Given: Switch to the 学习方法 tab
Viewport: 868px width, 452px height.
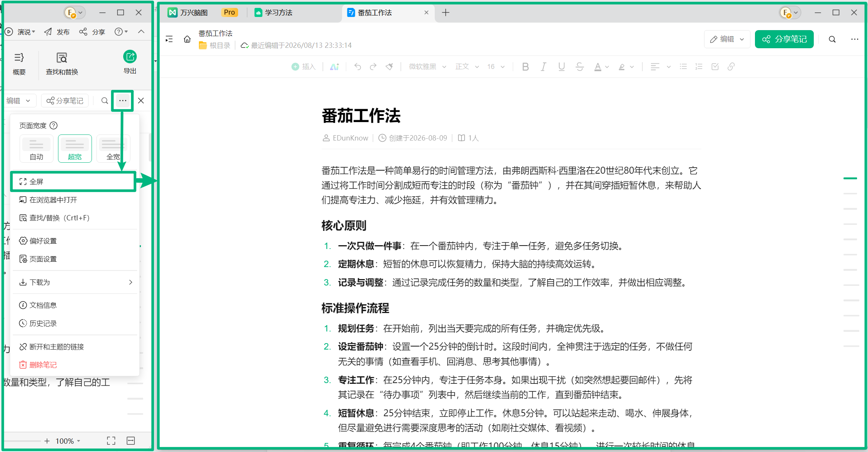Looking at the screenshot, I should tap(274, 12).
